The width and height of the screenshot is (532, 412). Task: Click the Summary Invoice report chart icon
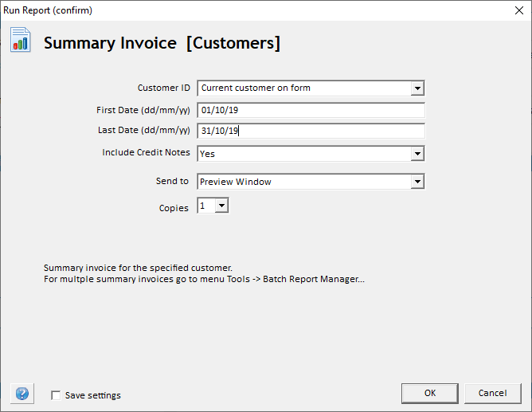coord(21,41)
